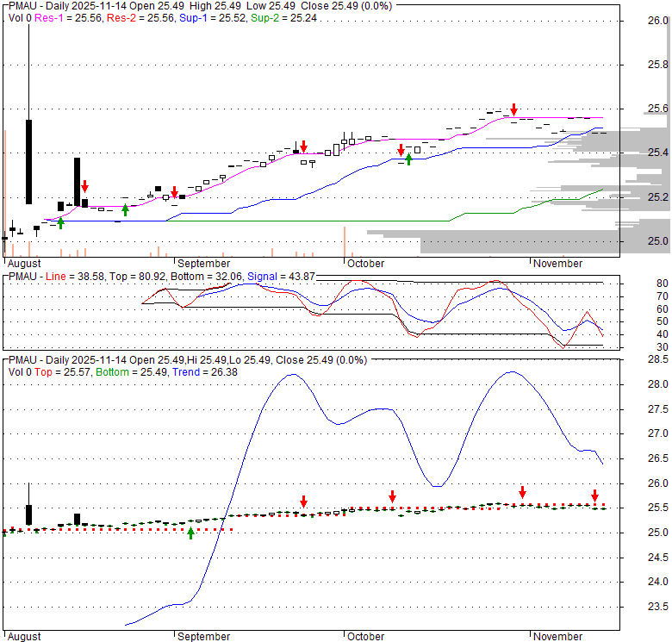Click the first green buy arrow in August, top chart

[60, 222]
